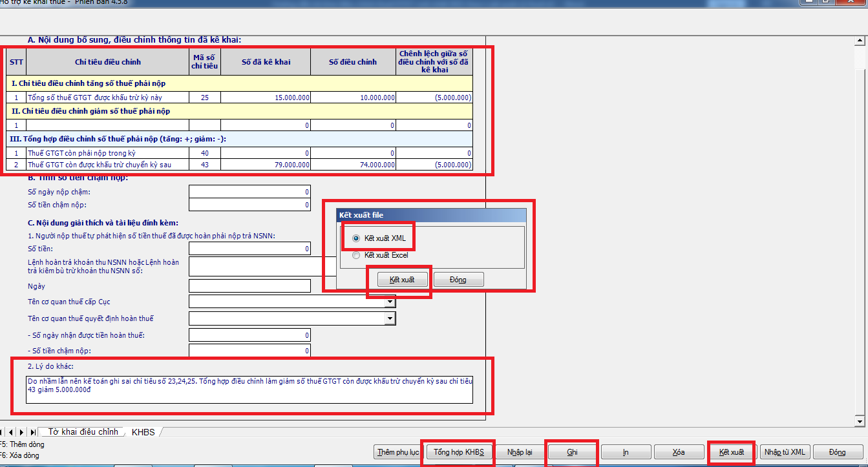The width and height of the screenshot is (868, 467).
Task: Click vertical scrollbar up arrow
Action: point(860,42)
